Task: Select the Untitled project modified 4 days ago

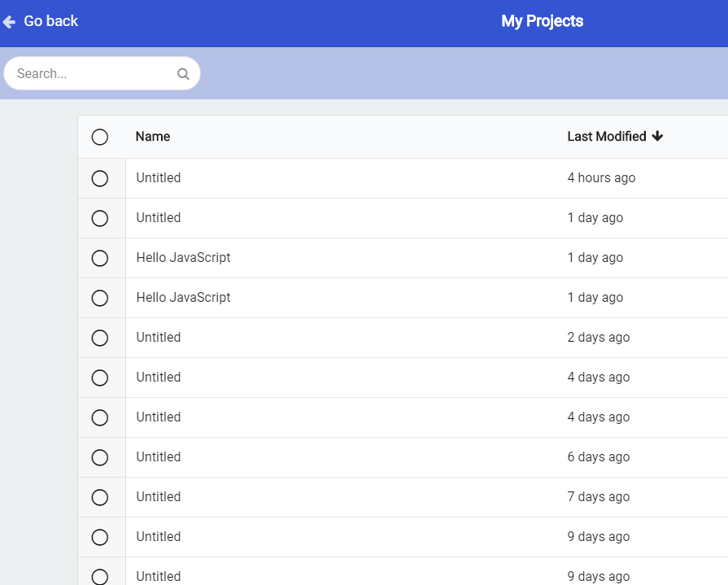Action: [x=100, y=377]
